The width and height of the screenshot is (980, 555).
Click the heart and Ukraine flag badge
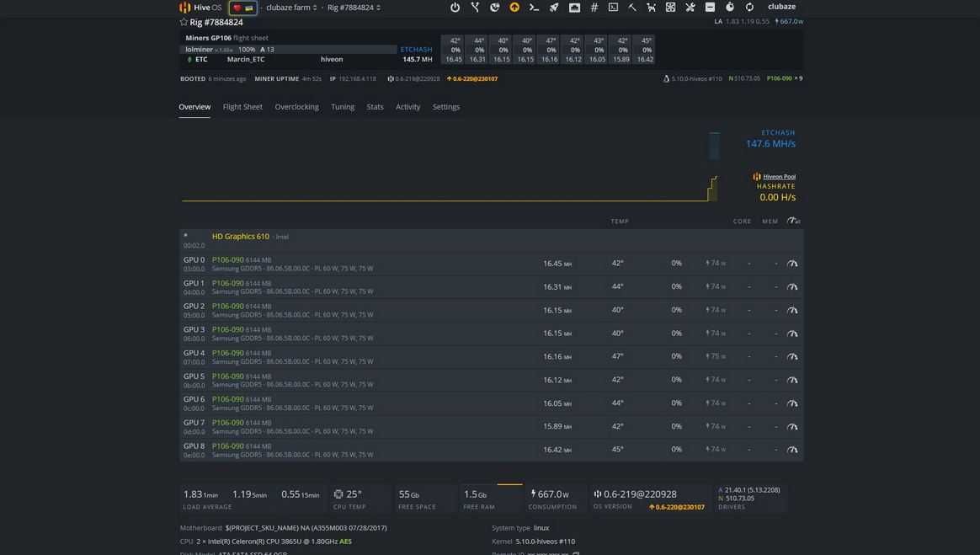tap(242, 8)
